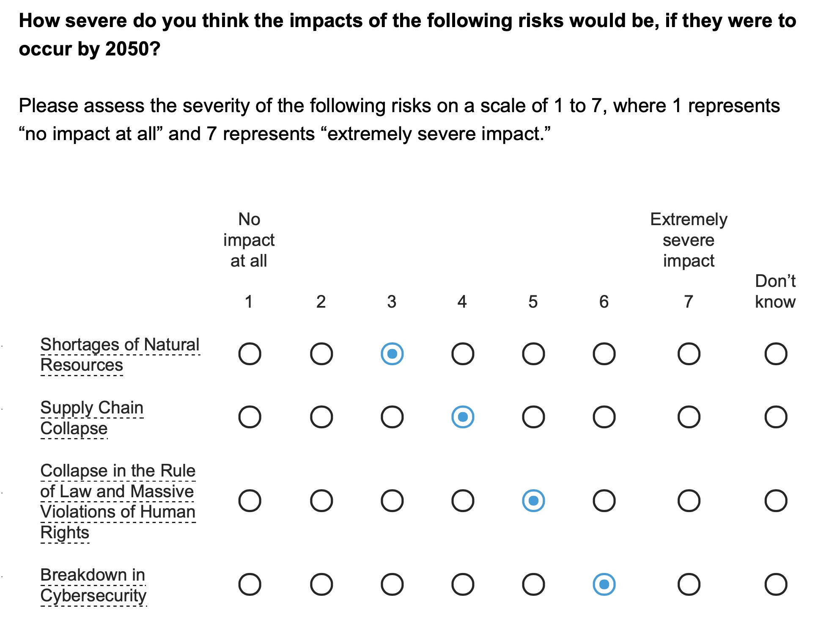
Task: Select rating 7 for Shortages of Natural Resources
Action: coord(689,354)
